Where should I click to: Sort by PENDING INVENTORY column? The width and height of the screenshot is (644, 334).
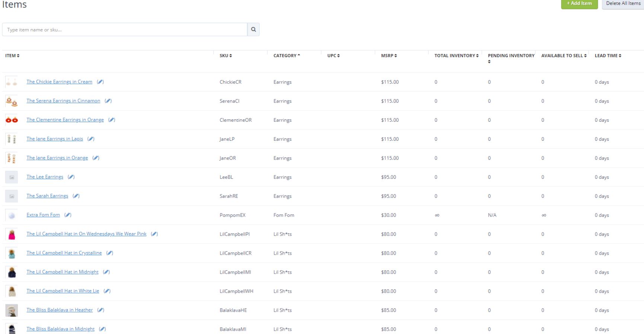[x=511, y=58]
